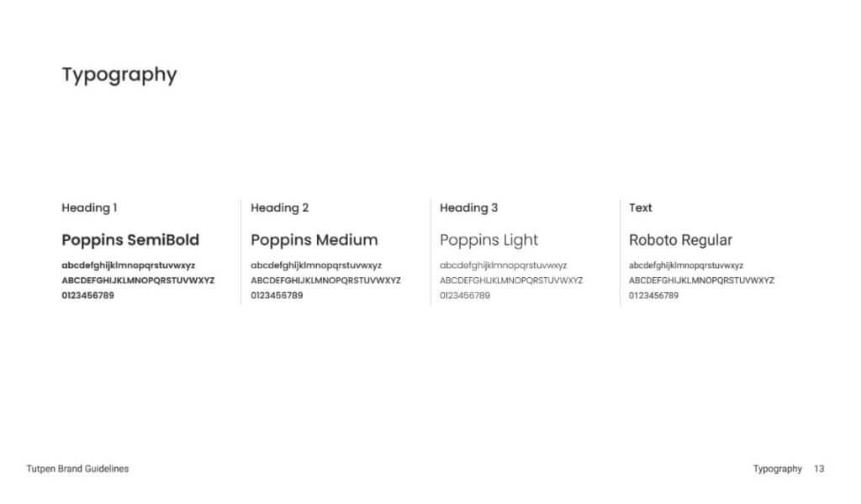Click the Poppins Medium font name
This screenshot has height=504, width=861.
[x=314, y=240]
